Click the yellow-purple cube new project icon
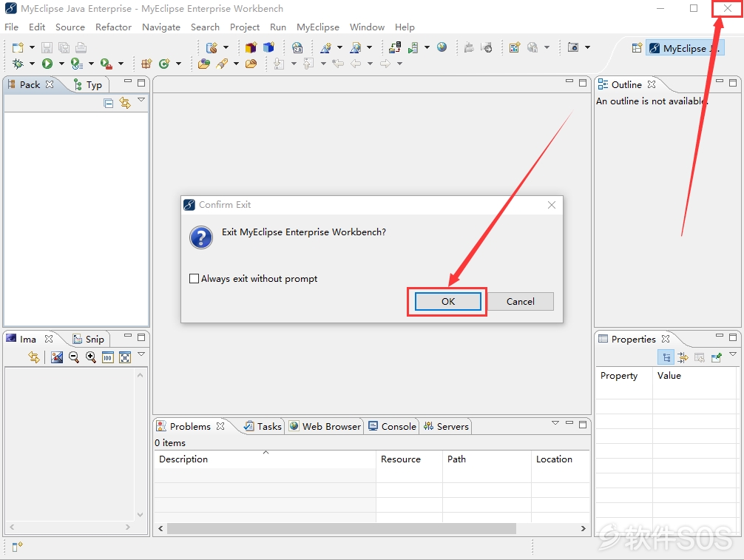This screenshot has height=560, width=744. pyautogui.click(x=251, y=47)
